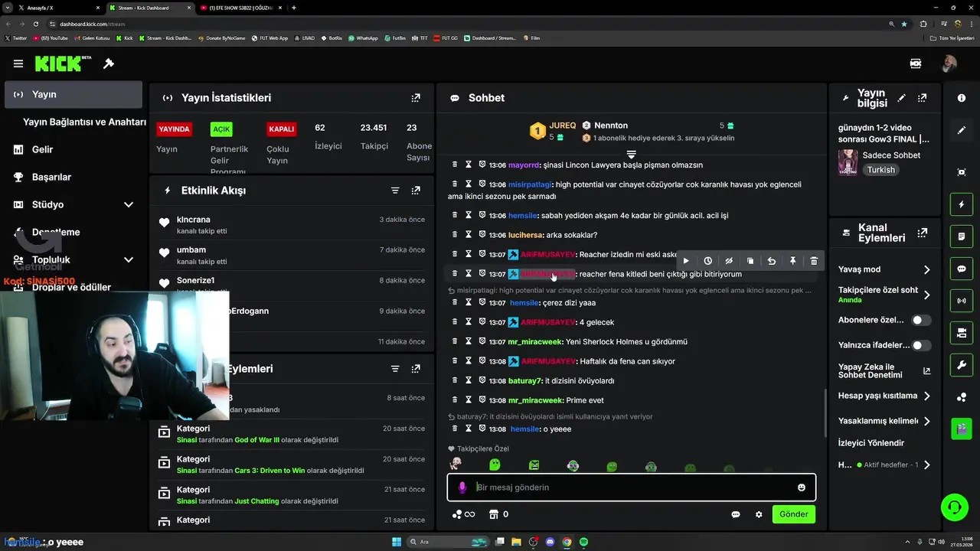
Task: Expand Aktif hedefler chevron
Action: point(926,465)
